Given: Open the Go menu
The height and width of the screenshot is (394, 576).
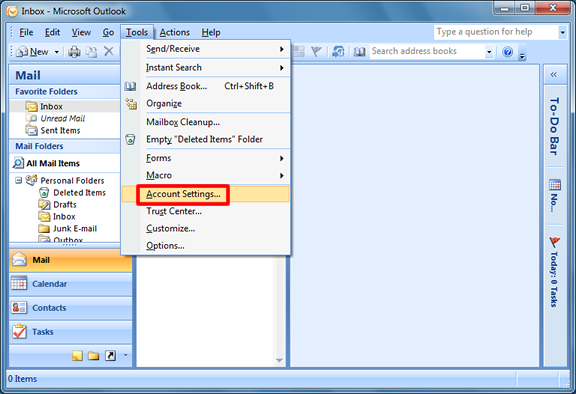Looking at the screenshot, I should (108, 32).
